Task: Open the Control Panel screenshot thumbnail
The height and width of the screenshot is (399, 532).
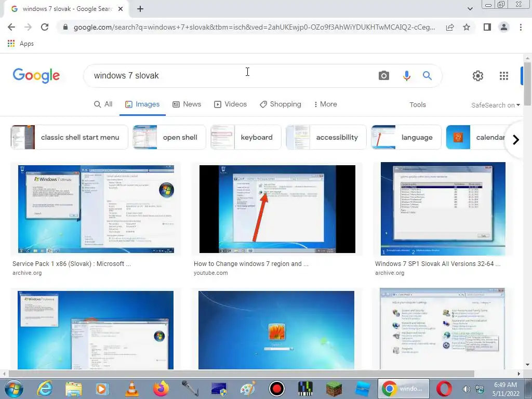Action: [x=442, y=329]
